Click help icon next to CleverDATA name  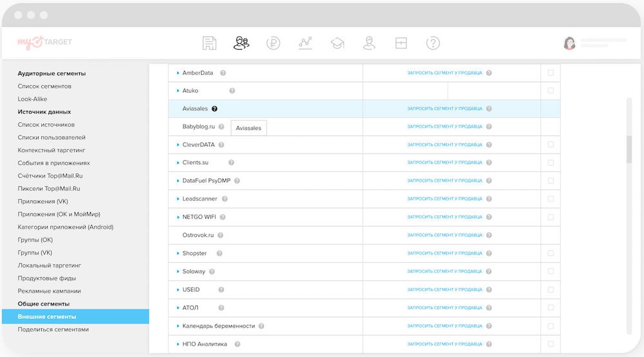click(222, 144)
